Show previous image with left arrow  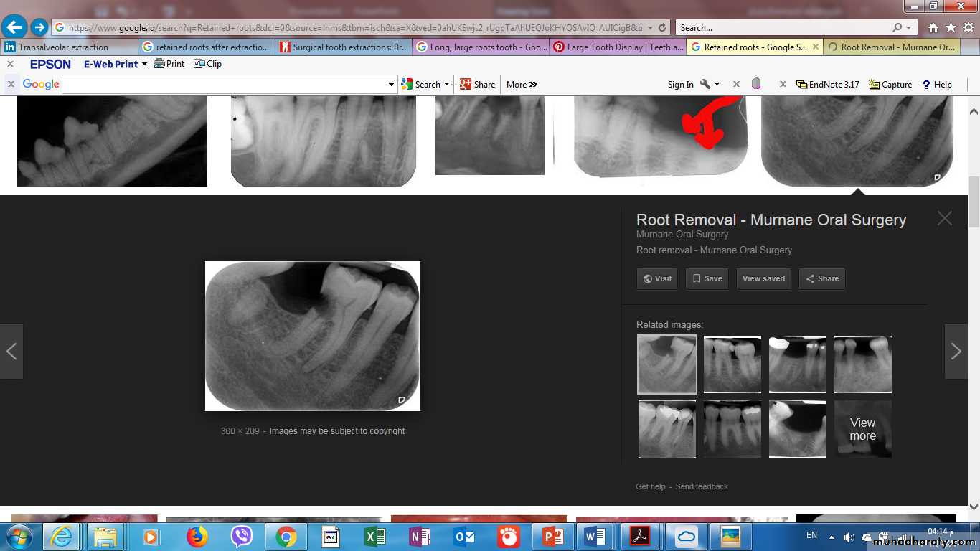point(11,351)
